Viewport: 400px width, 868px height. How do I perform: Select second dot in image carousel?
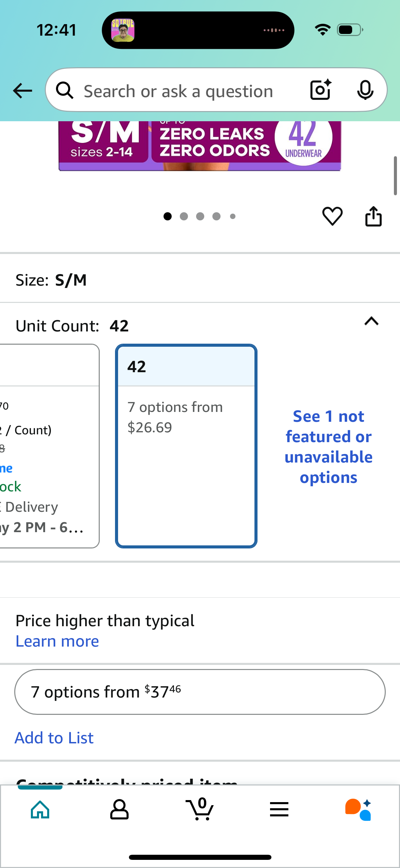(184, 216)
